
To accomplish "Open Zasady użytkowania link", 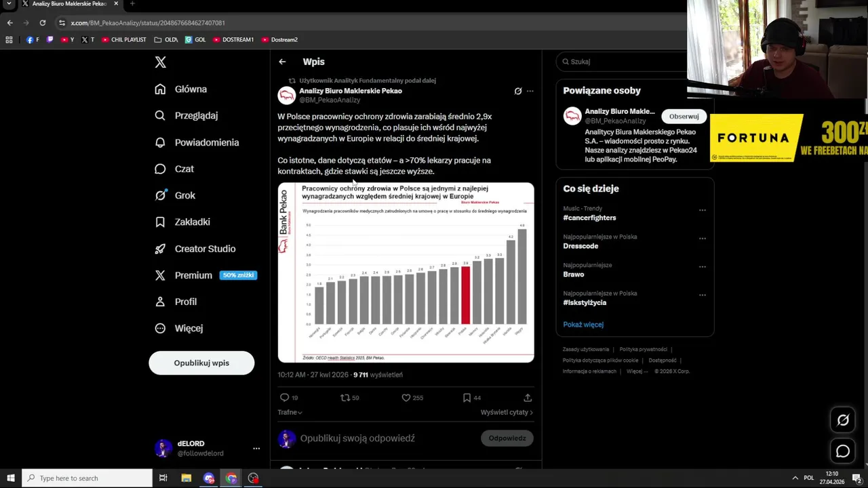I will (586, 350).
